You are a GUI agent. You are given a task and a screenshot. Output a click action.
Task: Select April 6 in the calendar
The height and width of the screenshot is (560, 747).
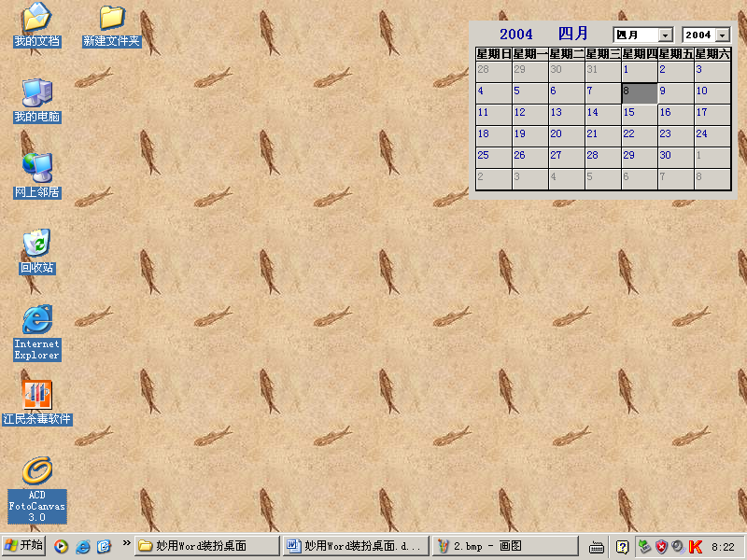pyautogui.click(x=567, y=93)
